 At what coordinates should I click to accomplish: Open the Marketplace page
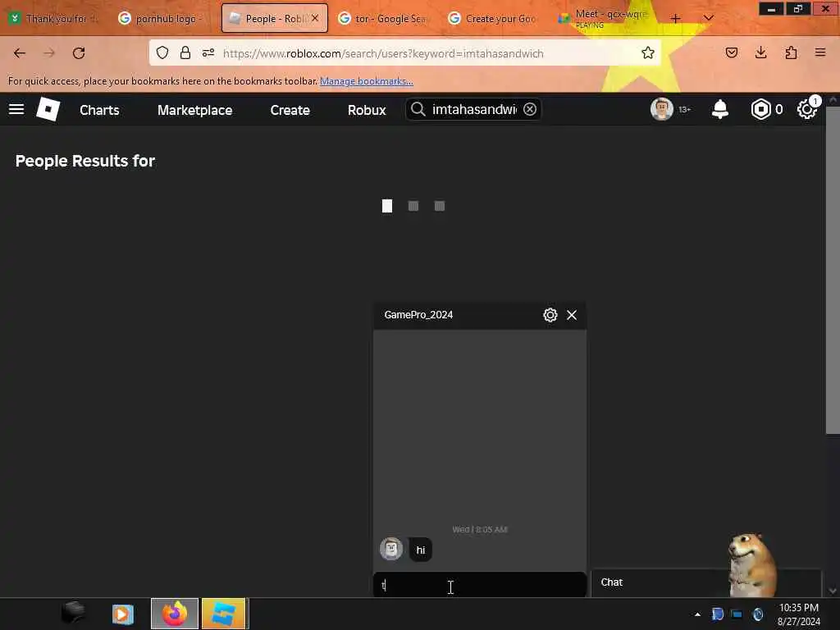(195, 110)
